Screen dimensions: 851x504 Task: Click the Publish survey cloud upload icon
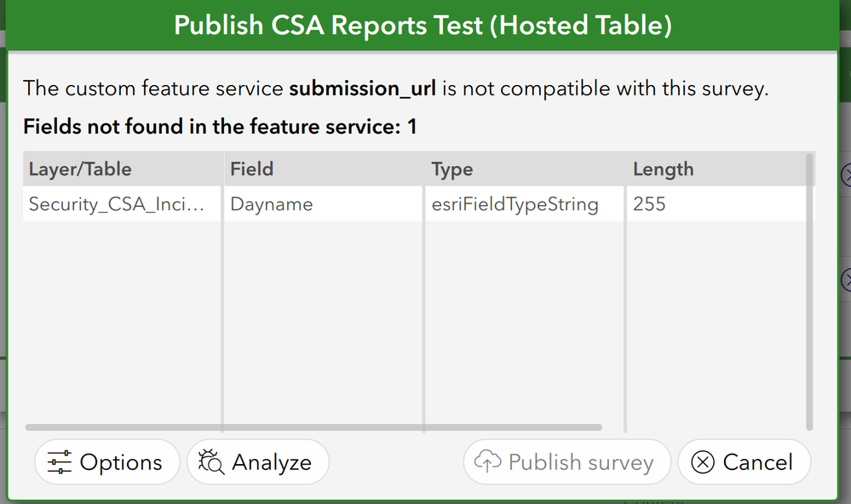(x=488, y=462)
